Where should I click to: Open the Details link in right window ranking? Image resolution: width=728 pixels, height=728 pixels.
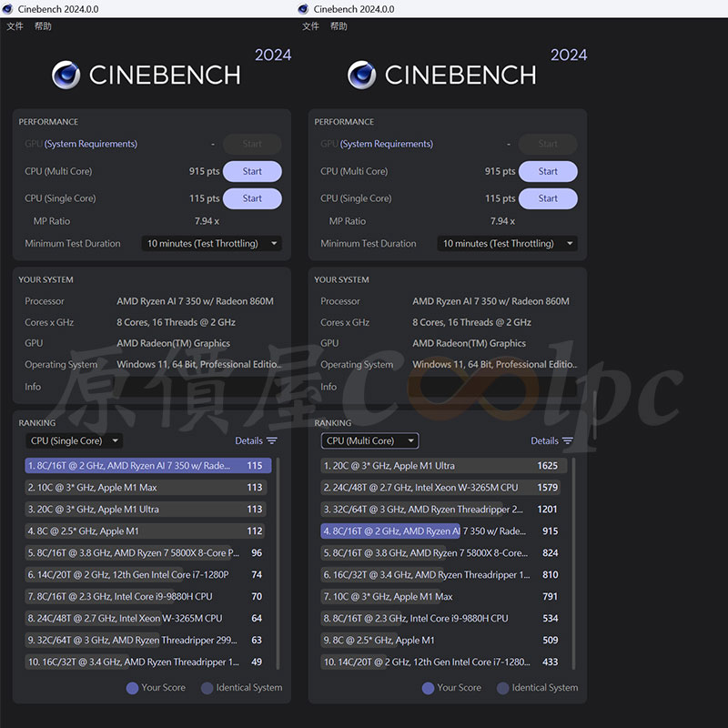pos(544,440)
